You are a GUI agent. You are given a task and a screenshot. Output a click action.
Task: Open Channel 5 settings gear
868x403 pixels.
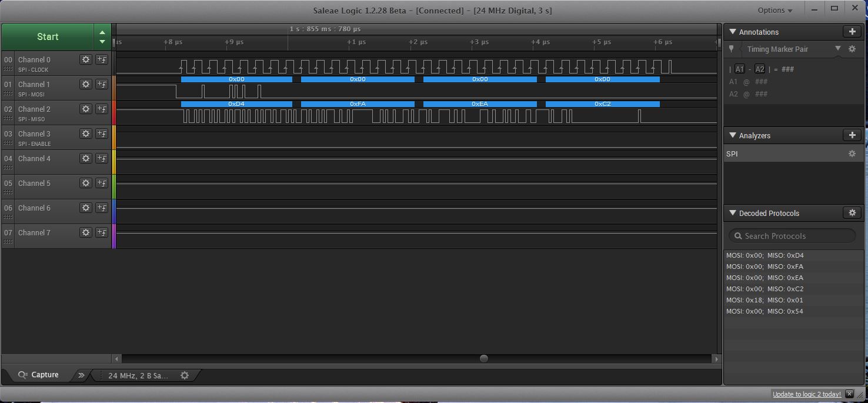coord(86,183)
